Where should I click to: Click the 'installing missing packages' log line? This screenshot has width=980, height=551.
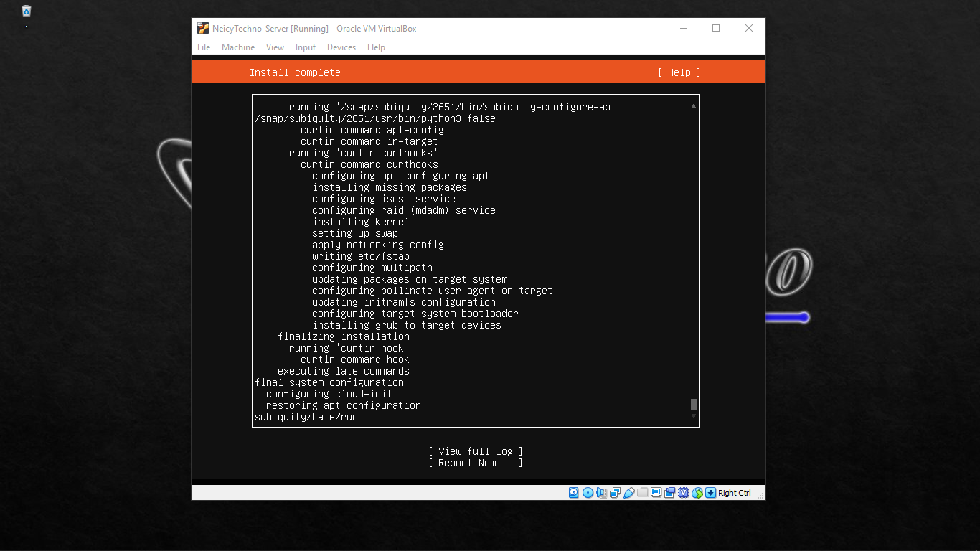(x=390, y=187)
